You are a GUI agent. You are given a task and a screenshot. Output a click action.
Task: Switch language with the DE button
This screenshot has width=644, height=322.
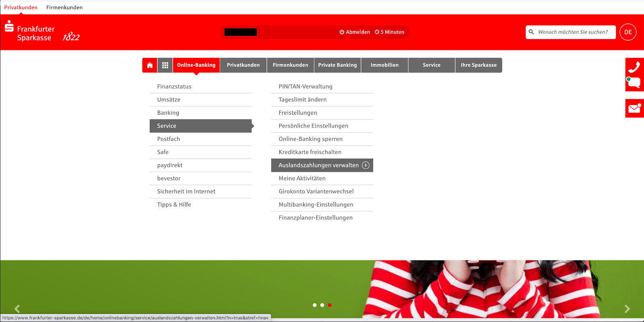click(x=628, y=32)
